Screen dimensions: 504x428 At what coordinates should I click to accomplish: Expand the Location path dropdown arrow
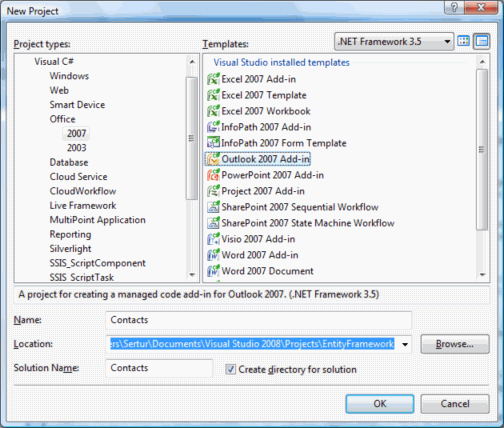(x=405, y=344)
